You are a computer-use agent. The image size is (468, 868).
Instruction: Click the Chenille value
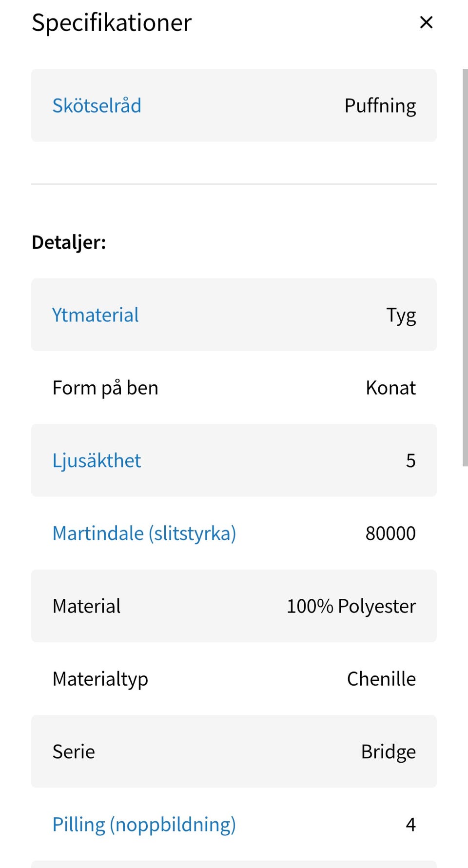click(381, 679)
